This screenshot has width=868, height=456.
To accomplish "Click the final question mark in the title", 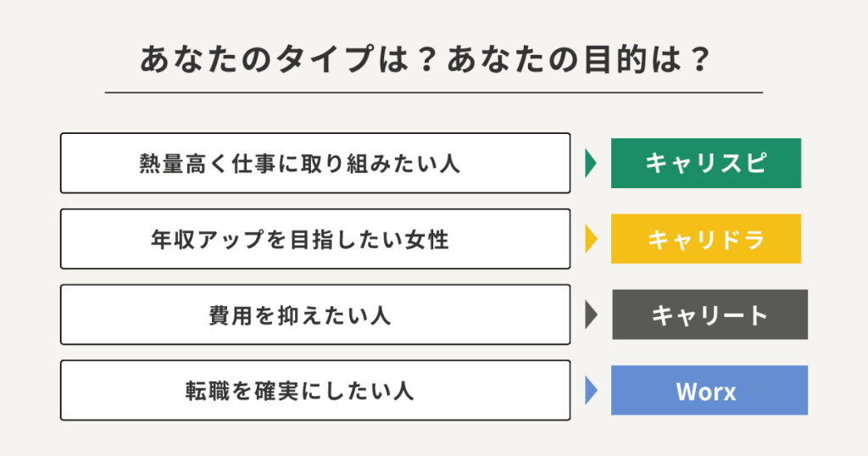I will [698, 61].
